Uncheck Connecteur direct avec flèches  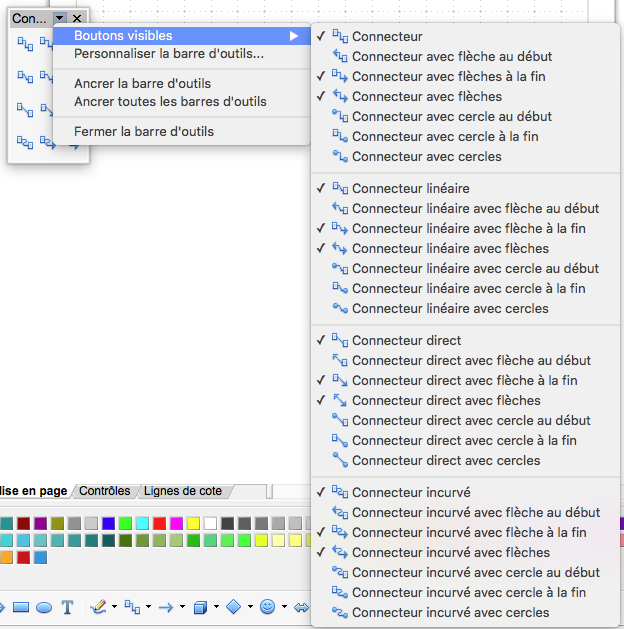(x=466, y=400)
